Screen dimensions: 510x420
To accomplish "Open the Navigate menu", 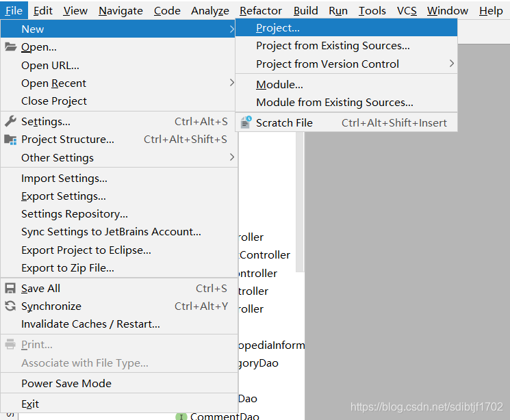I will (120, 11).
